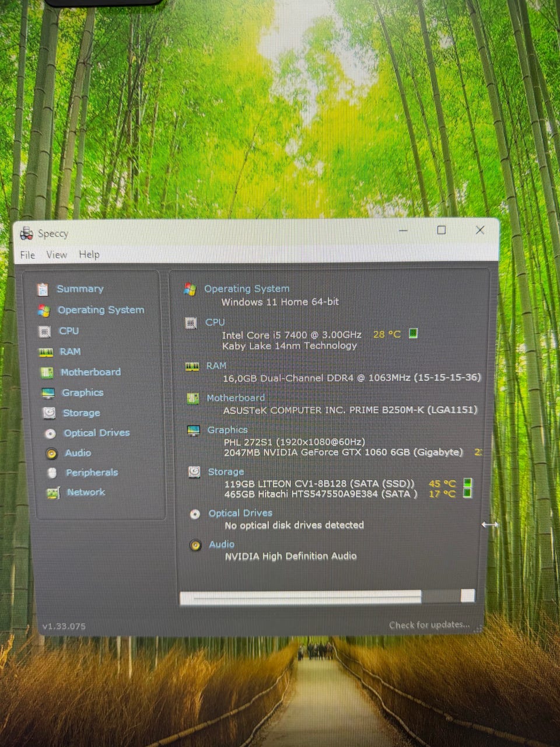Go to Optical Drives in the sidebar
The width and height of the screenshot is (560, 747).
(97, 433)
